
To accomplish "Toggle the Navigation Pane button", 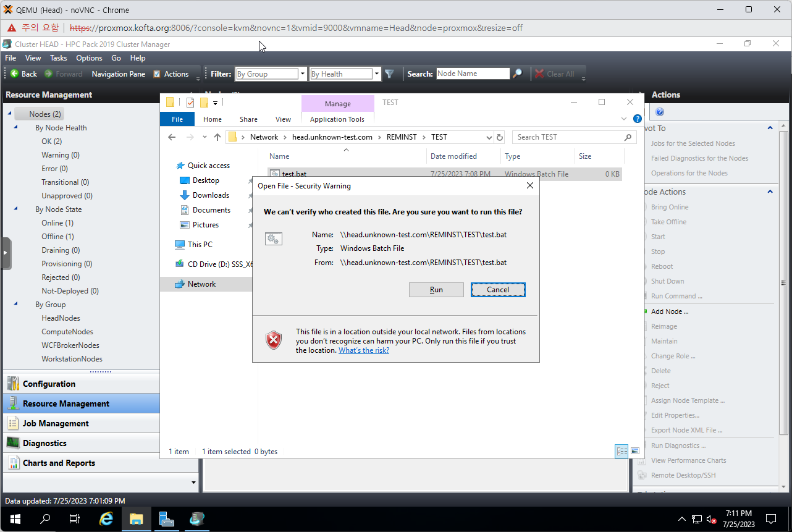I will click(x=118, y=74).
